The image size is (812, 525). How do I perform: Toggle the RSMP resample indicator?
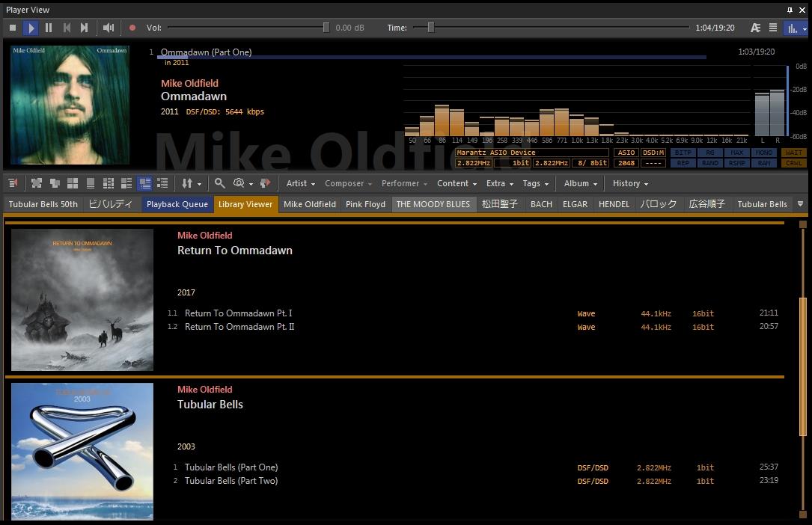pos(737,163)
